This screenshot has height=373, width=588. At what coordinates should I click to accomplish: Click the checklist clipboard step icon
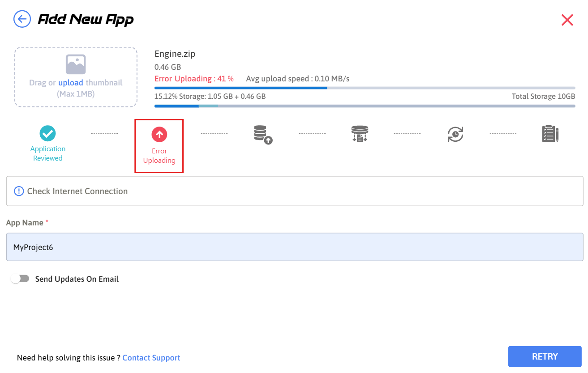pos(550,134)
